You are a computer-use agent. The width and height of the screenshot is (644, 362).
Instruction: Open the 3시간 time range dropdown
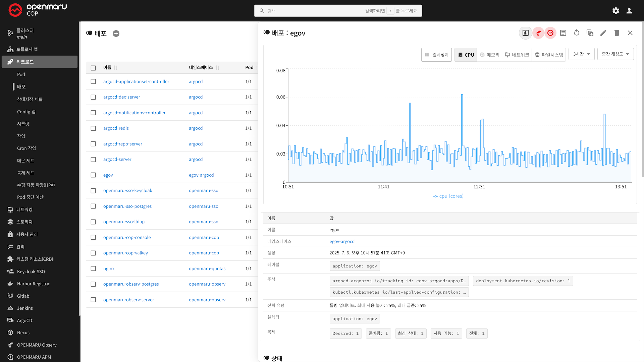(581, 54)
